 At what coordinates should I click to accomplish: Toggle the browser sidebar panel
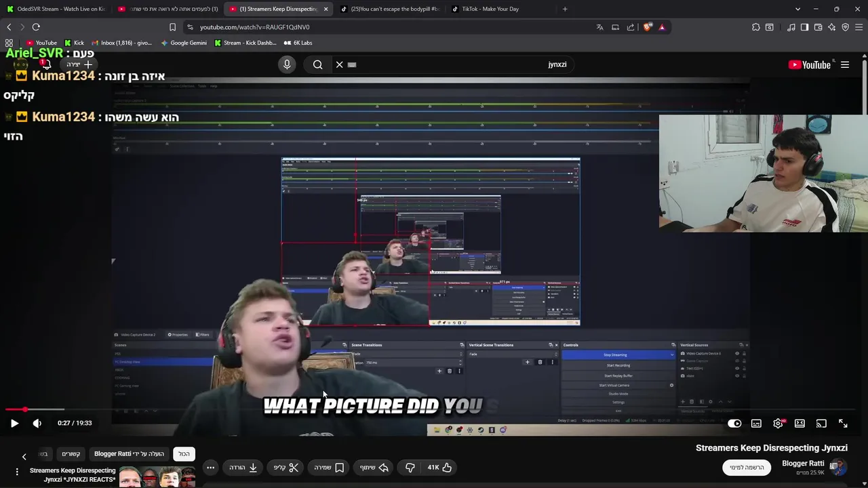804,27
